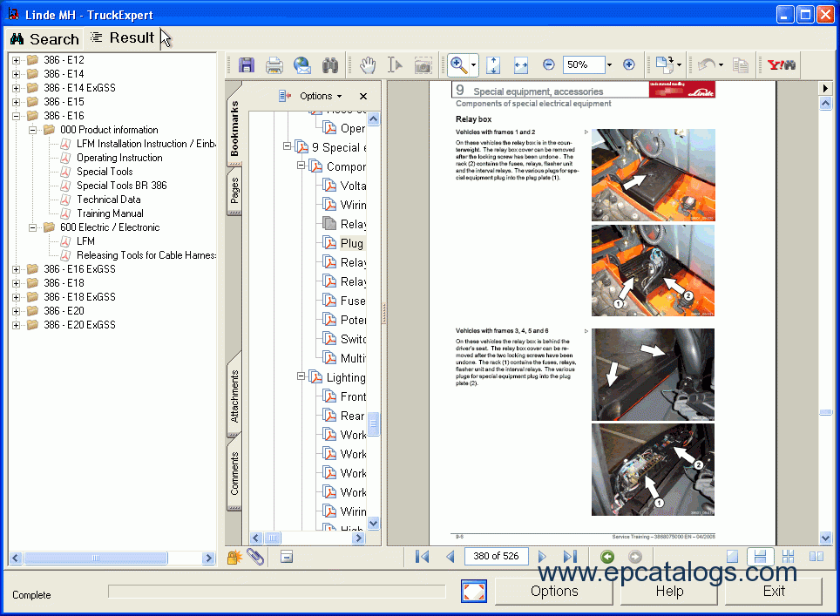The width and height of the screenshot is (840, 616).
Task: Close the Bookmarks pane with X
Action: click(x=363, y=97)
